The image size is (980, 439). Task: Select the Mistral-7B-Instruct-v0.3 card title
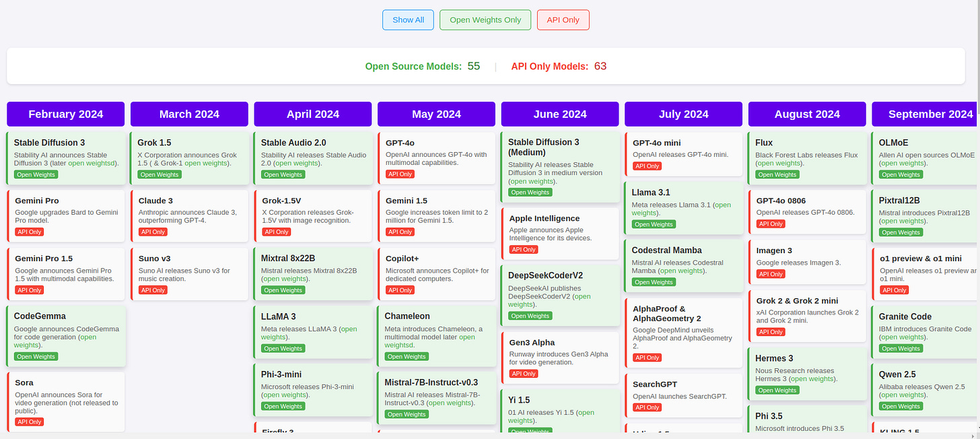[431, 382]
